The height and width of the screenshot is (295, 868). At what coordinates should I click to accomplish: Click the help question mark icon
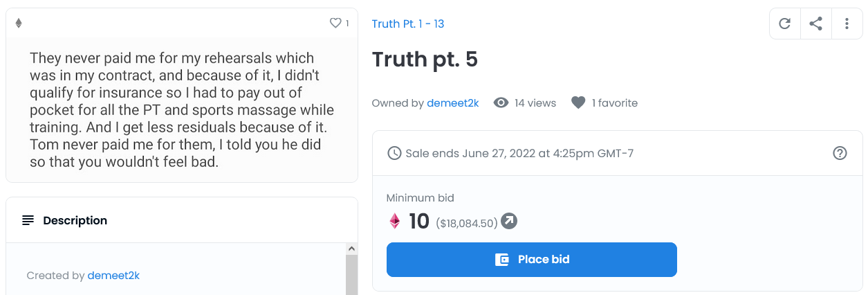[x=840, y=153]
